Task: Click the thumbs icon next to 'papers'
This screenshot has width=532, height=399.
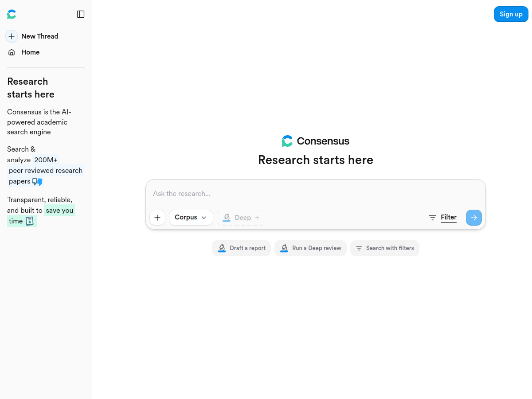Action: [37, 181]
